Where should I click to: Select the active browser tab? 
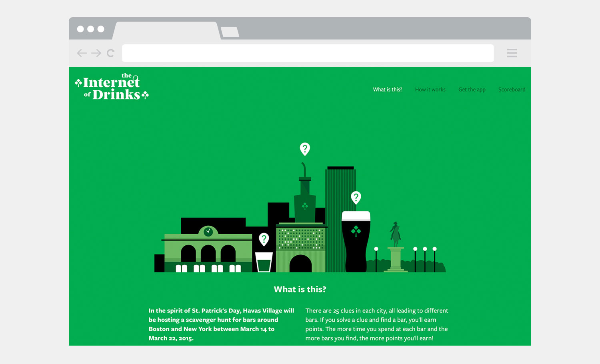point(166,31)
